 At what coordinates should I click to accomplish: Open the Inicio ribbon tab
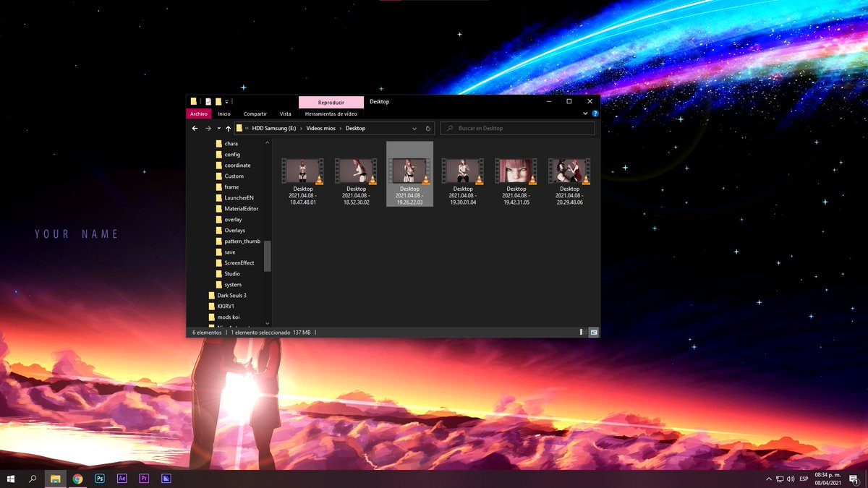point(224,114)
